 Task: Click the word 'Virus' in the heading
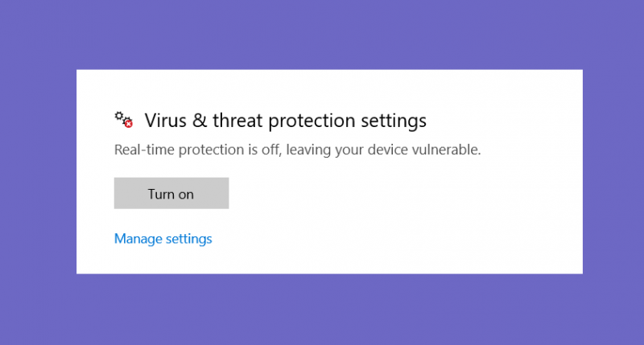click(x=166, y=121)
